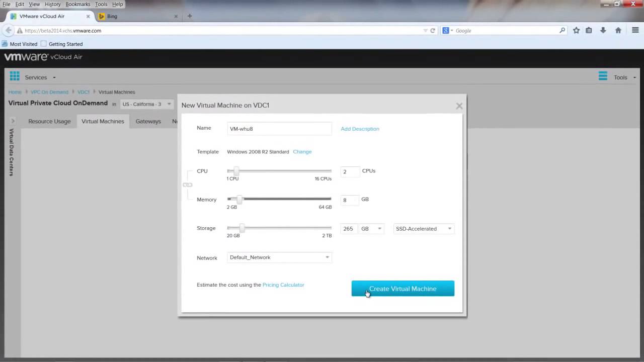Reload the page with the refresh icon

(x=433, y=31)
